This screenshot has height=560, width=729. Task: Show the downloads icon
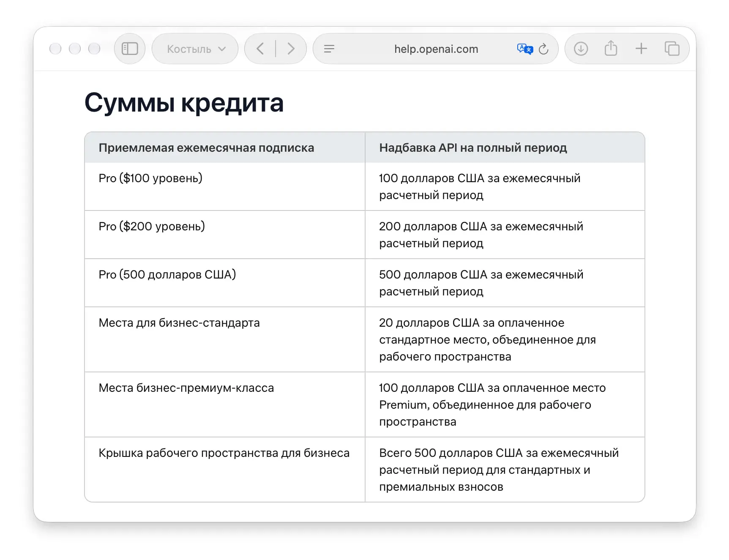click(581, 49)
